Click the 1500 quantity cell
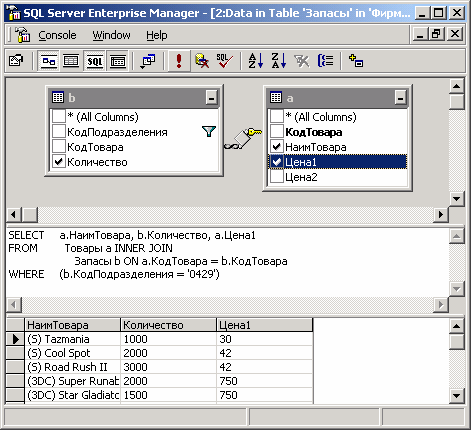 coord(168,395)
